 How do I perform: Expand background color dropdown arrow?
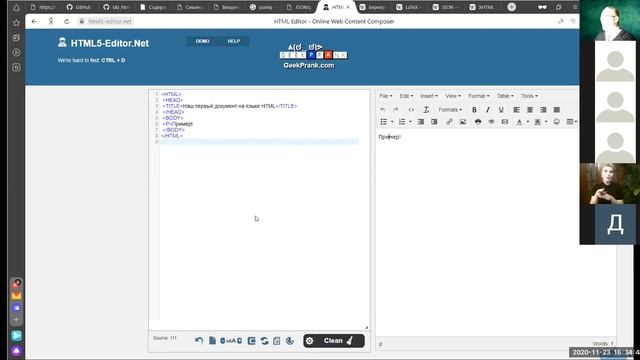point(546,122)
